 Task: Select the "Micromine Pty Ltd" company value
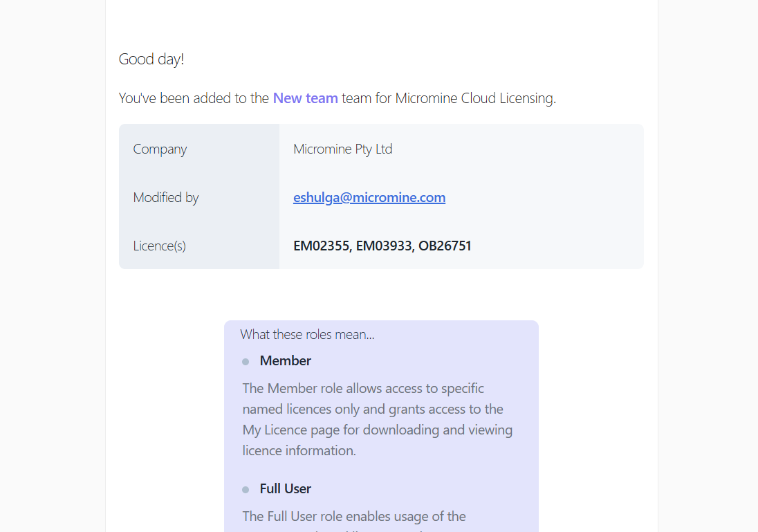(342, 149)
